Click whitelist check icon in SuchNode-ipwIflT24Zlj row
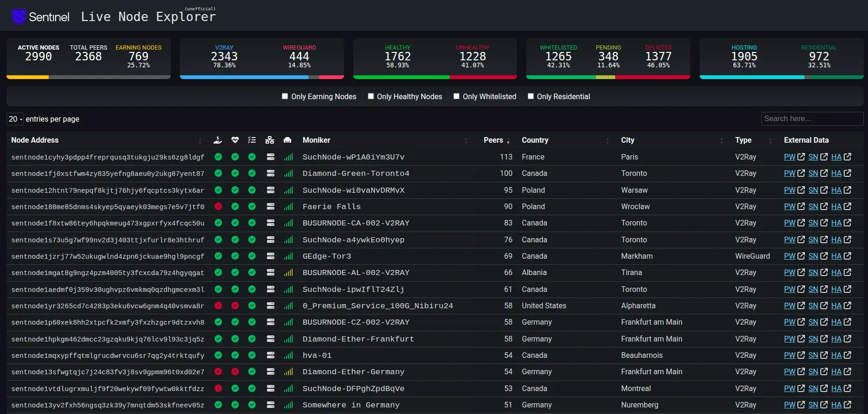Image resolution: width=868 pixels, height=414 pixels. click(x=252, y=289)
